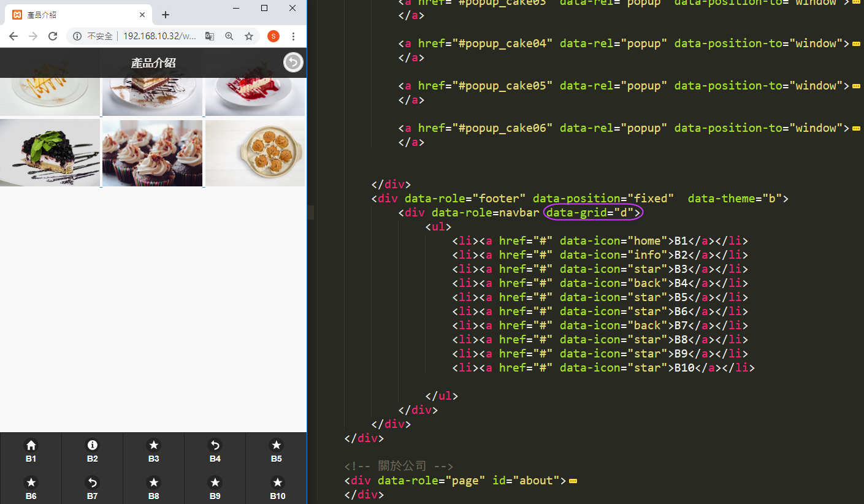Image resolution: width=864 pixels, height=504 pixels.
Task: Open the Chrome three-dot menu
Action: click(x=293, y=36)
